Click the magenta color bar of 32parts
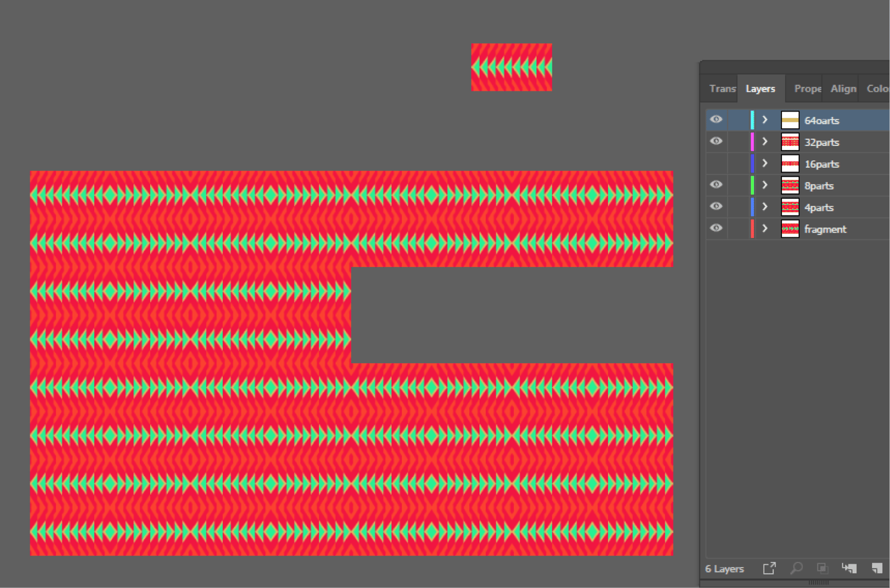The height and width of the screenshot is (588, 890). (x=752, y=142)
